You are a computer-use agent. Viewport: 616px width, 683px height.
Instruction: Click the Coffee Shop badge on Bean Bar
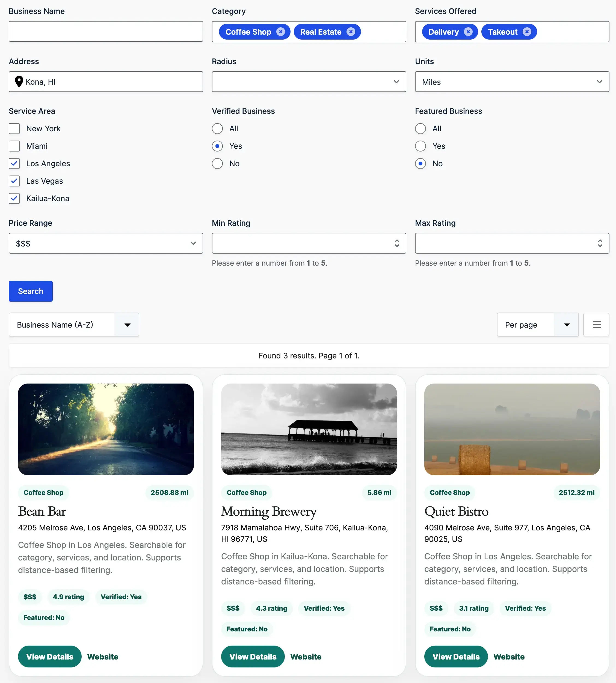tap(43, 492)
